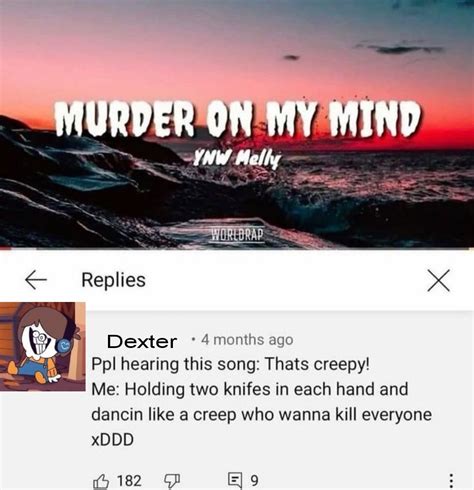Click the comment text starting with Ppl hearing
This screenshot has width=474, height=490.
[230, 364]
